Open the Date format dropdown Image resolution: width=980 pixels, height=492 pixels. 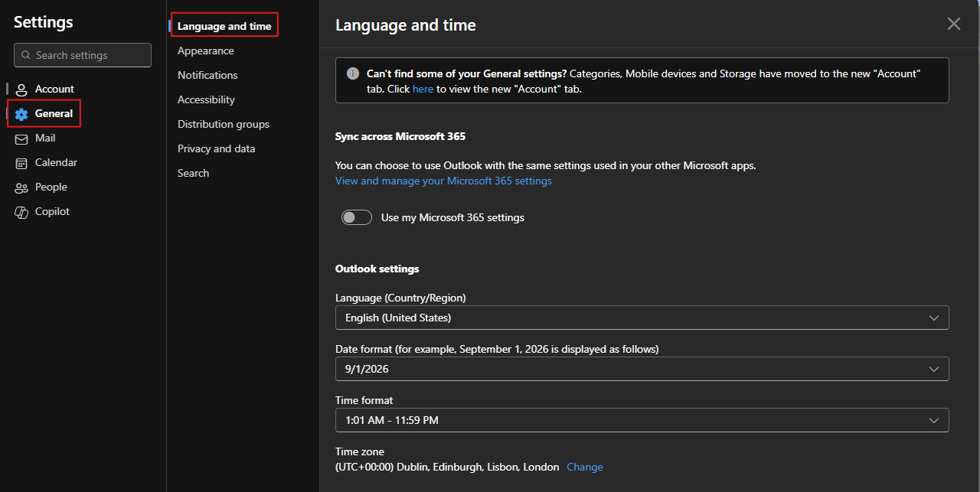point(642,369)
